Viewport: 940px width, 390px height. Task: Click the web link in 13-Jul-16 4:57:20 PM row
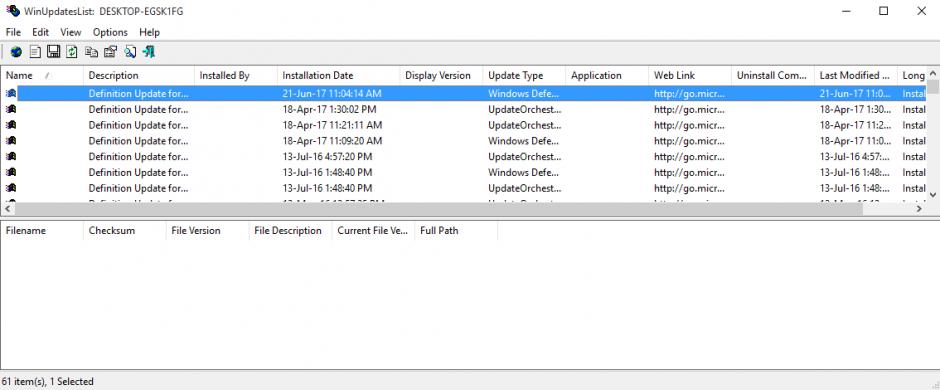pyautogui.click(x=689, y=156)
